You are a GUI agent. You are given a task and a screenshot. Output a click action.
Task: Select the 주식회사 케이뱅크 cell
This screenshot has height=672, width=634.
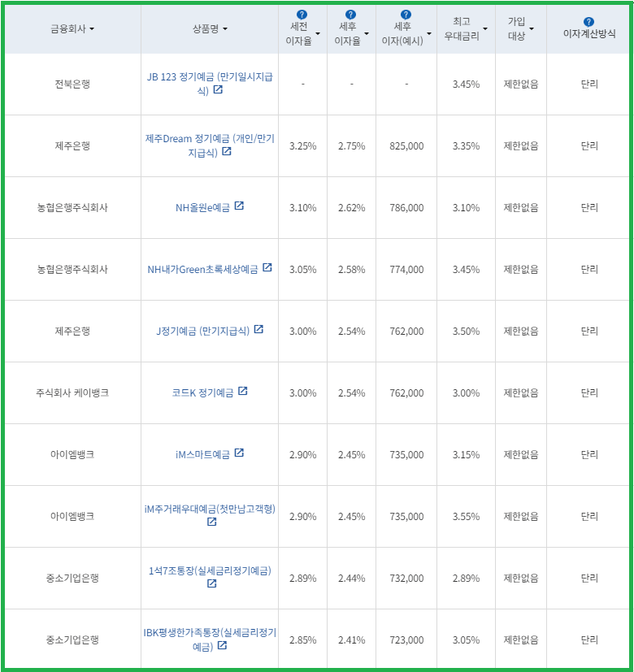click(x=72, y=393)
